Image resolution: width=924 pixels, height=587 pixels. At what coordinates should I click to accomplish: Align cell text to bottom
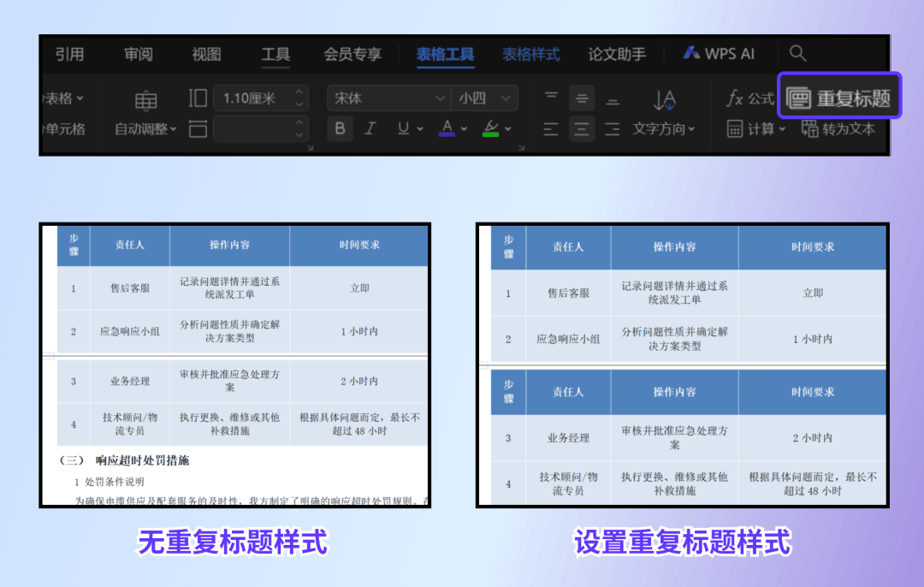[x=613, y=101]
